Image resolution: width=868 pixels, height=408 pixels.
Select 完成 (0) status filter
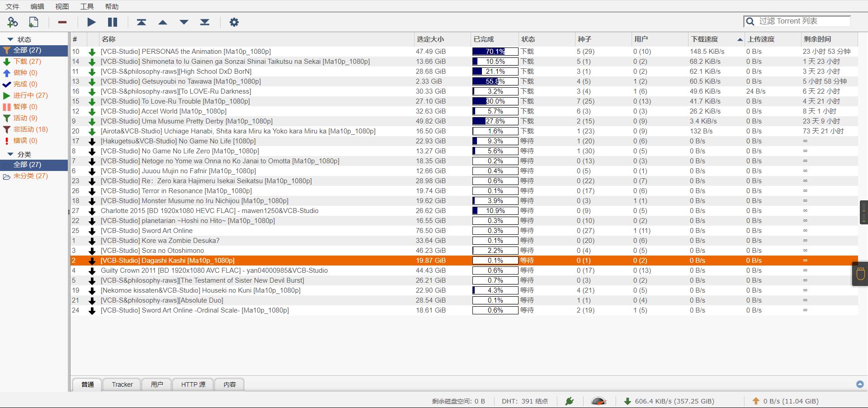click(34, 84)
